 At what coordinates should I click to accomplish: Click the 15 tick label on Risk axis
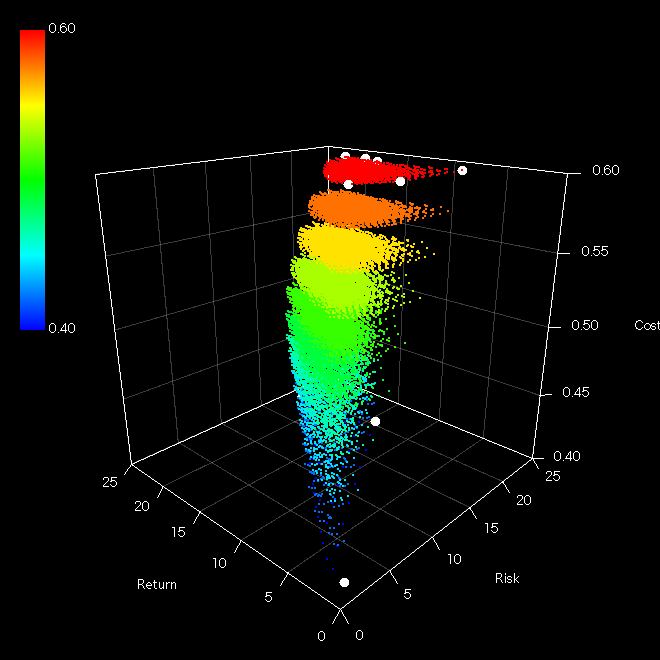tap(491, 528)
